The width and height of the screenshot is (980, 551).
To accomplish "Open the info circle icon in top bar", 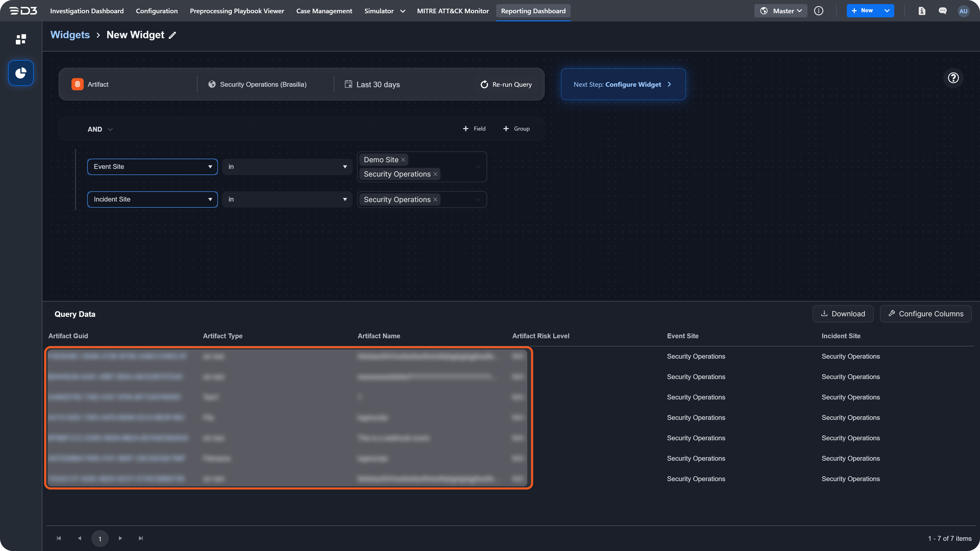I will point(818,11).
